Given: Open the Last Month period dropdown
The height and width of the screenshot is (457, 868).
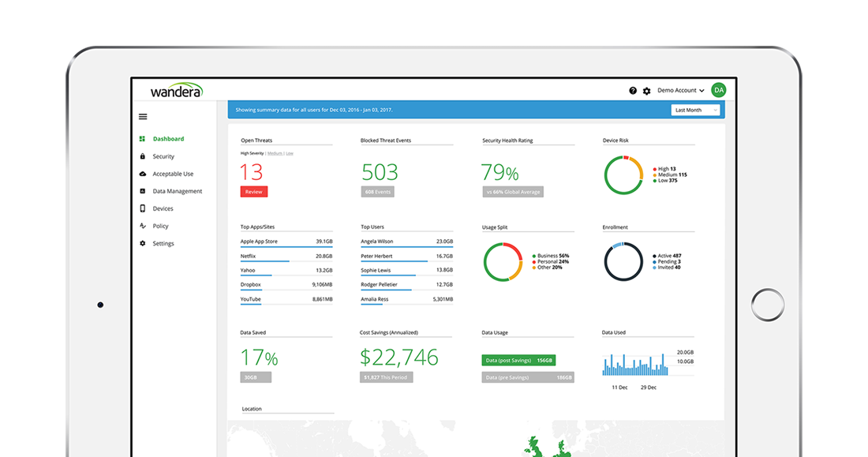Looking at the screenshot, I should click(695, 111).
